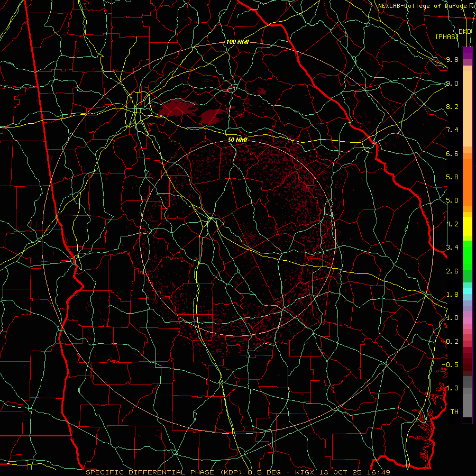This screenshot has height=476, width=476.
Task: Click the 5.0 scale value
Action: pos(452,200)
